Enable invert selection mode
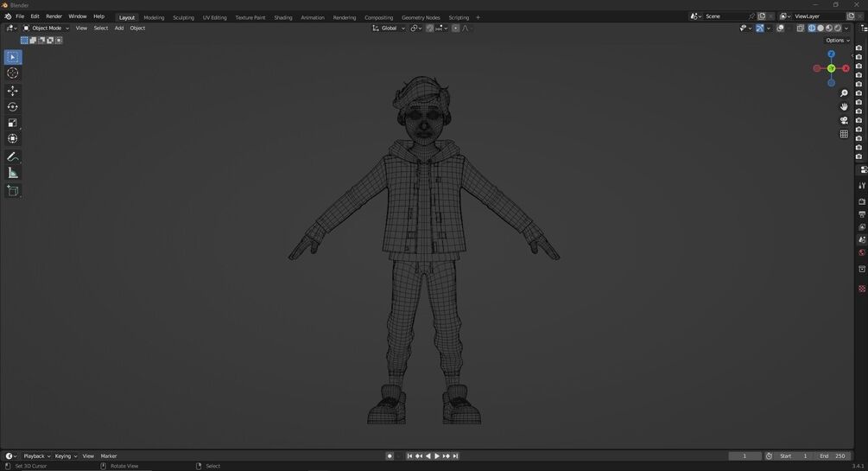This screenshot has width=868, height=471. pos(50,40)
